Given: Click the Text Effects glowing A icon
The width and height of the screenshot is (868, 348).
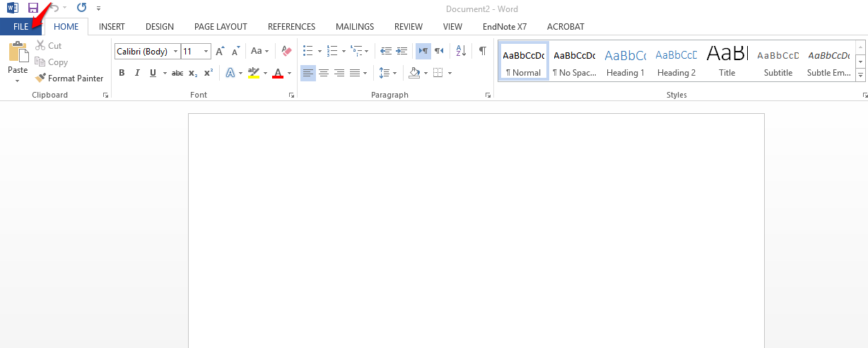Looking at the screenshot, I should (x=230, y=73).
